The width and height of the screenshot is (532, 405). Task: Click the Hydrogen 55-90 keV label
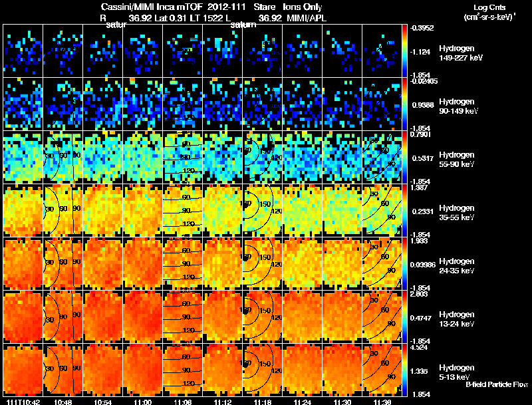(457, 160)
